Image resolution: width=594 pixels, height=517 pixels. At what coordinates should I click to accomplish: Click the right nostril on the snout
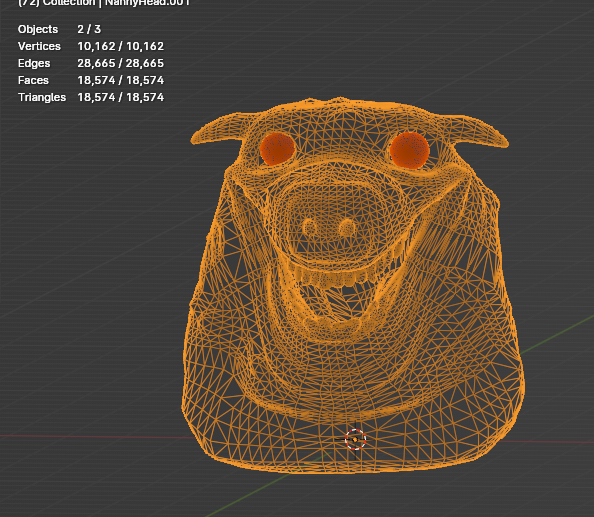[x=347, y=228]
